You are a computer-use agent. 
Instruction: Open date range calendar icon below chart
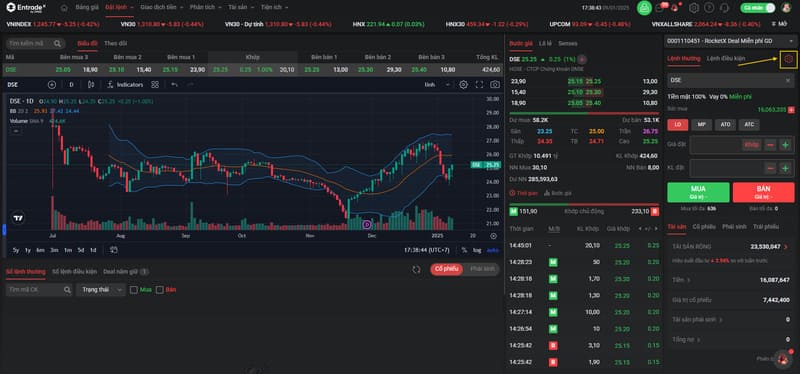(x=114, y=250)
